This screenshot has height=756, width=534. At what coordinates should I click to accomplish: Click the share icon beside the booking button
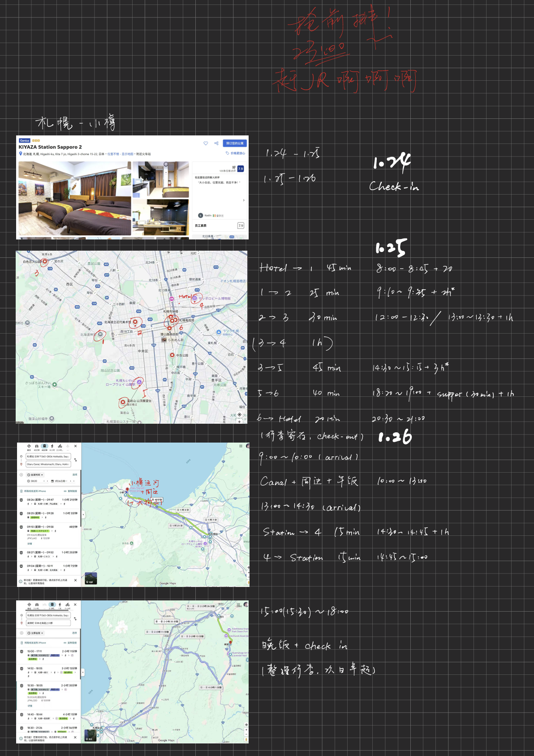pos(216,143)
